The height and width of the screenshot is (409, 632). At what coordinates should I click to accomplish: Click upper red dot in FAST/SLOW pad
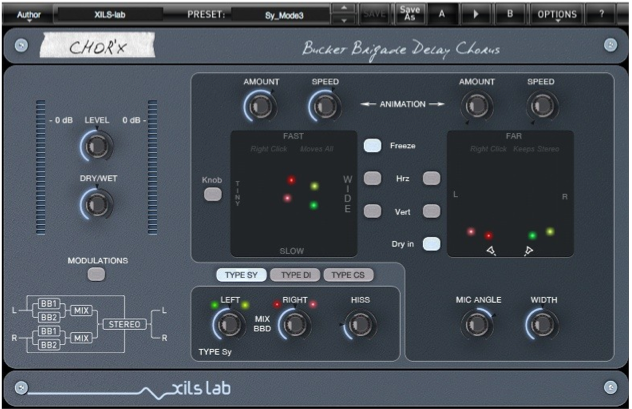(291, 180)
